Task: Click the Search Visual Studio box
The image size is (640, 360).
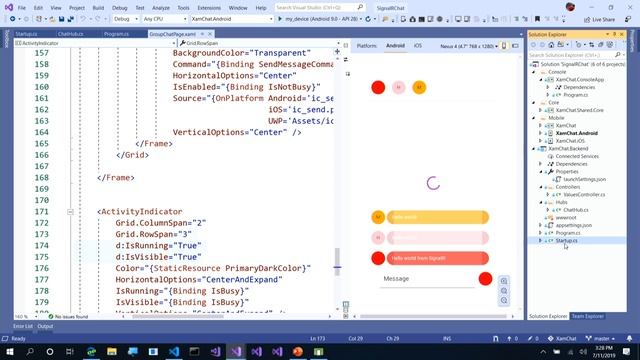Action: point(319,7)
